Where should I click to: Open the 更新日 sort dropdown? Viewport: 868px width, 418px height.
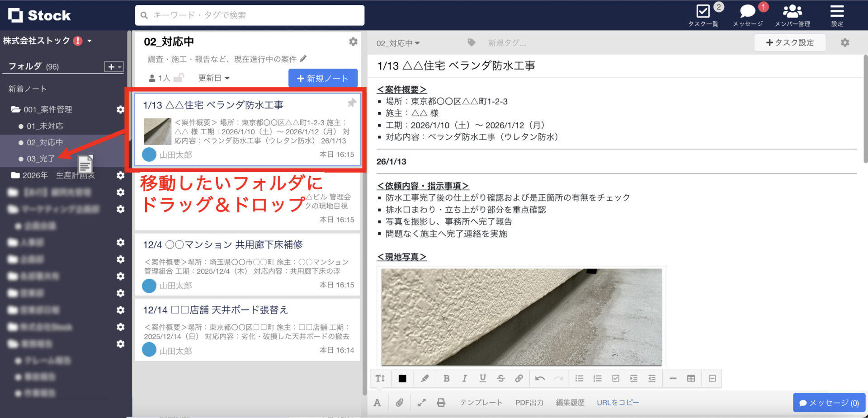click(x=212, y=78)
